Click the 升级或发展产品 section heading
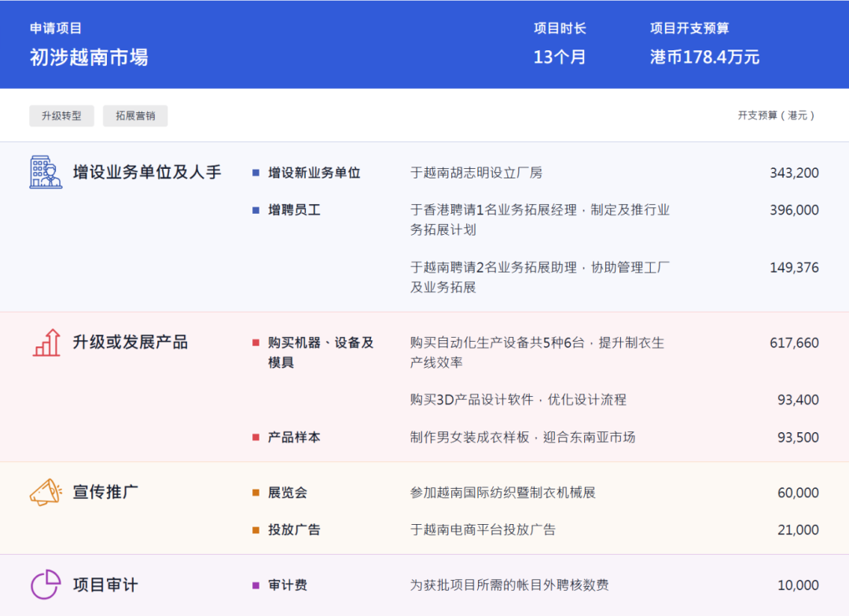 [x=130, y=342]
